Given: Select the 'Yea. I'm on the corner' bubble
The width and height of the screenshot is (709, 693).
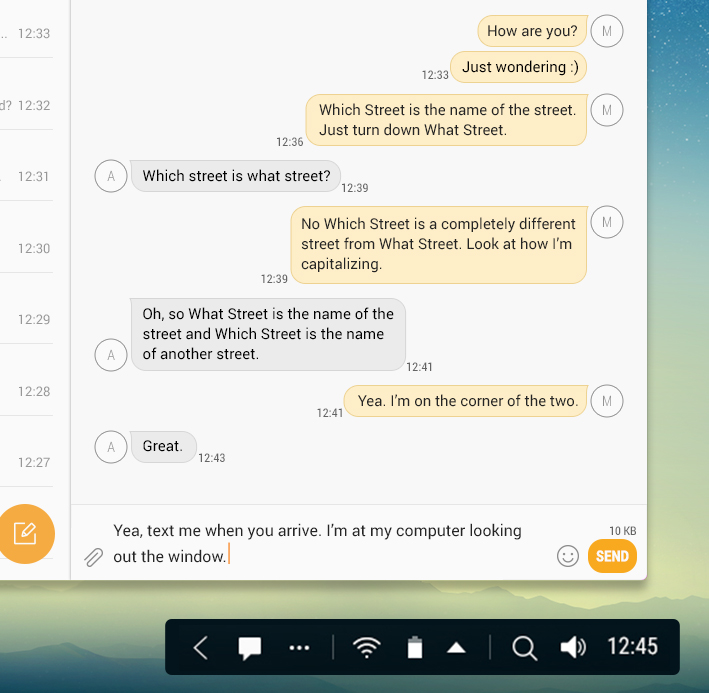Looking at the screenshot, I should click(466, 401).
